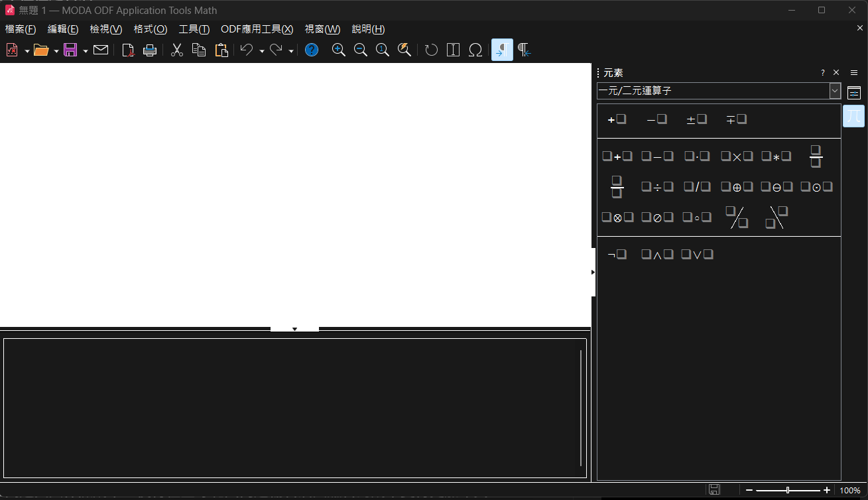This screenshot has width=868, height=500.
Task: Insert the multiplication cross operator element
Action: [737, 156]
